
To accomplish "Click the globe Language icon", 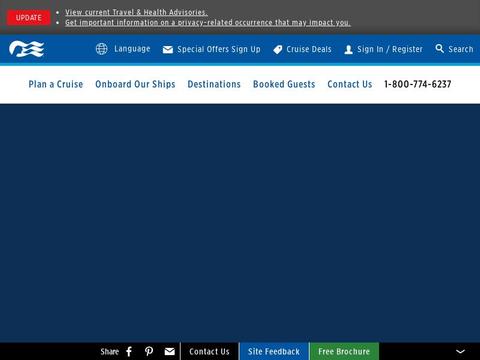I will coord(101,49).
